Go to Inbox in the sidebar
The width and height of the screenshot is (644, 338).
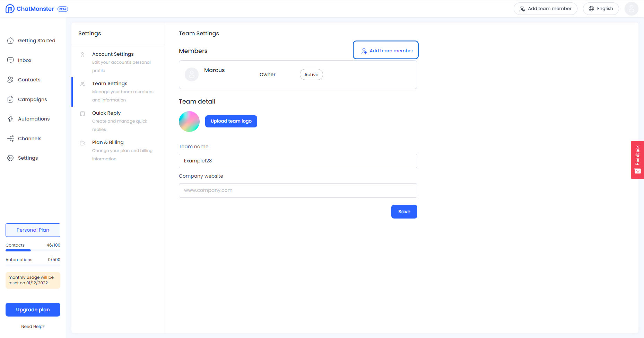25,60
